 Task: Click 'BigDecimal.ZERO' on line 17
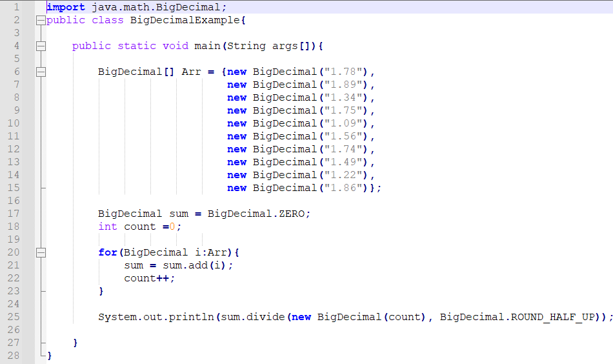pyautogui.click(x=256, y=214)
